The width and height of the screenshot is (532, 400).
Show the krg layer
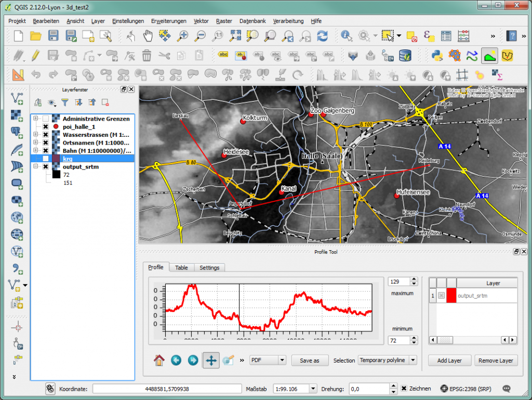coord(46,159)
